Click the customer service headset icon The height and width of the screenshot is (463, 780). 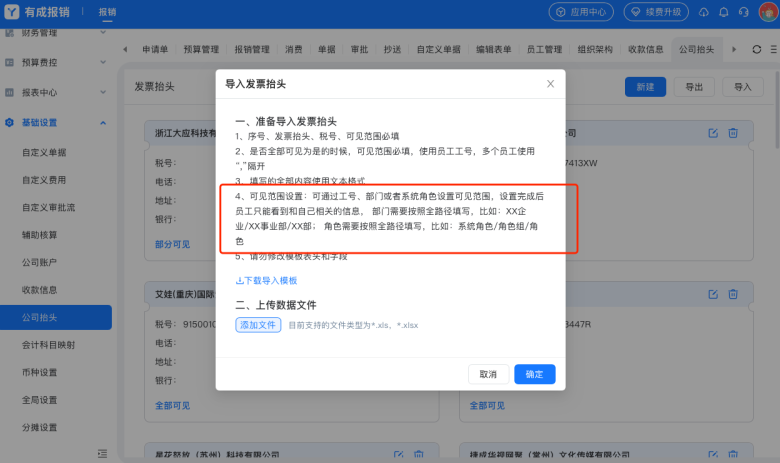742,12
